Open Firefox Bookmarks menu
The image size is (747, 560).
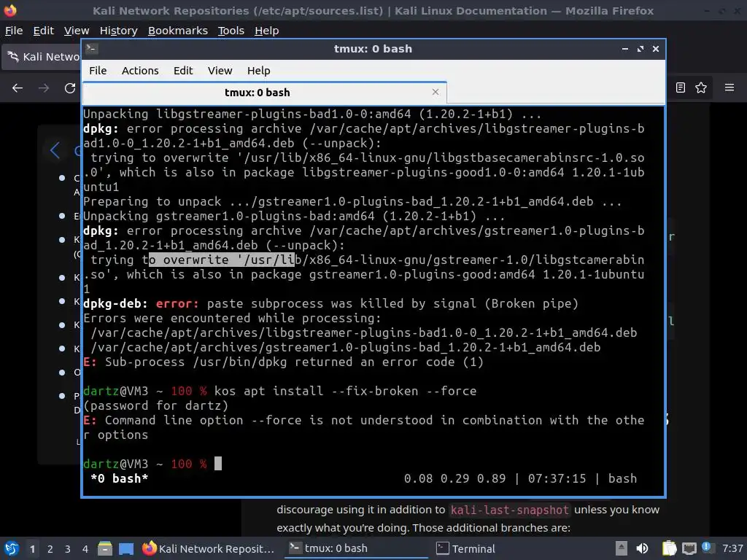(178, 31)
